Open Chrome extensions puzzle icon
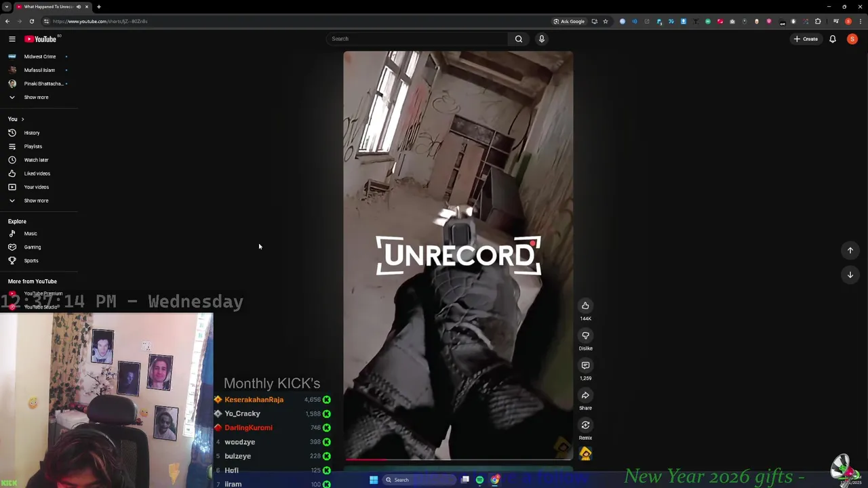Viewport: 868px width, 488px height. pyautogui.click(x=818, y=21)
